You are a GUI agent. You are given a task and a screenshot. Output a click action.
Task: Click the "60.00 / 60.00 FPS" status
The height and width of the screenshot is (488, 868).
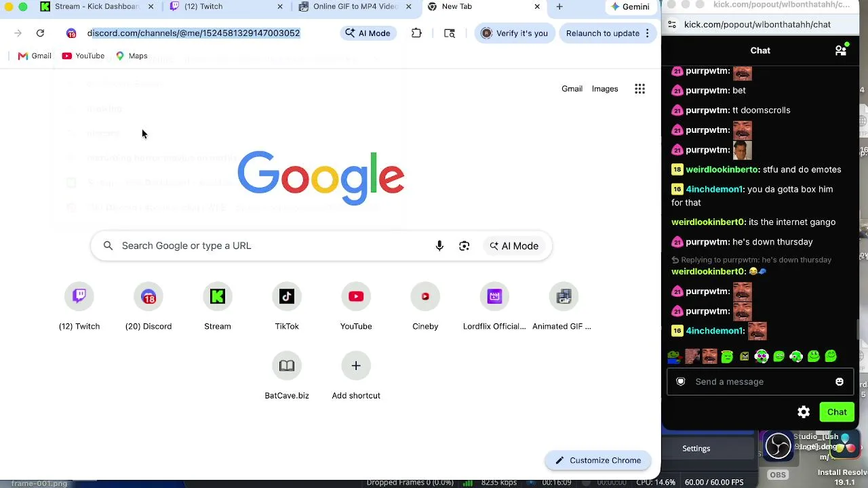714,483
